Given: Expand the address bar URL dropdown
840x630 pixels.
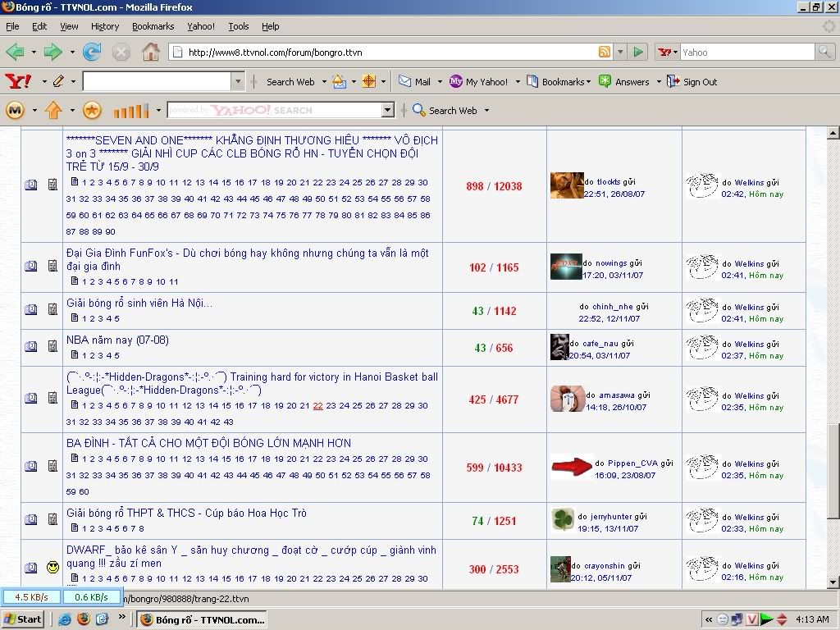Looking at the screenshot, I should click(620, 52).
